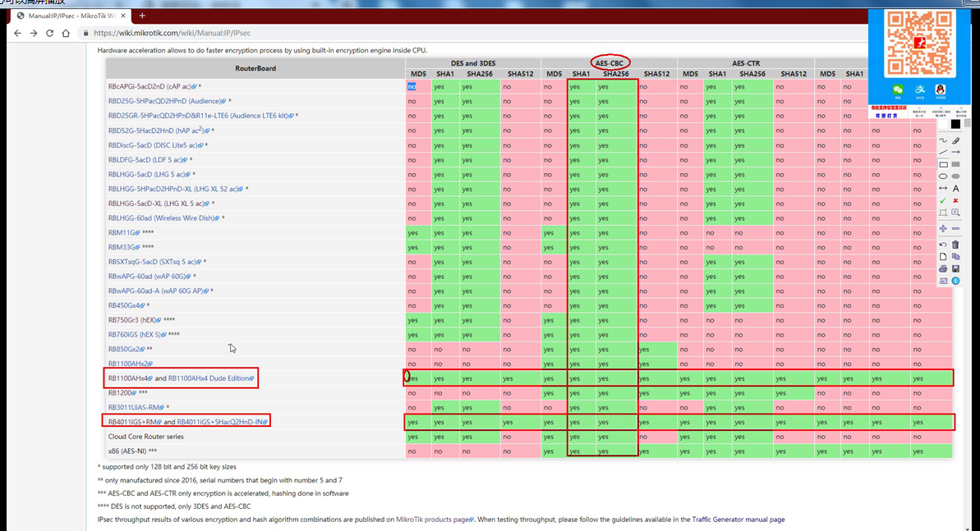980x531 pixels.
Task: Select the magnifier zoom tool
Action: click(x=955, y=213)
